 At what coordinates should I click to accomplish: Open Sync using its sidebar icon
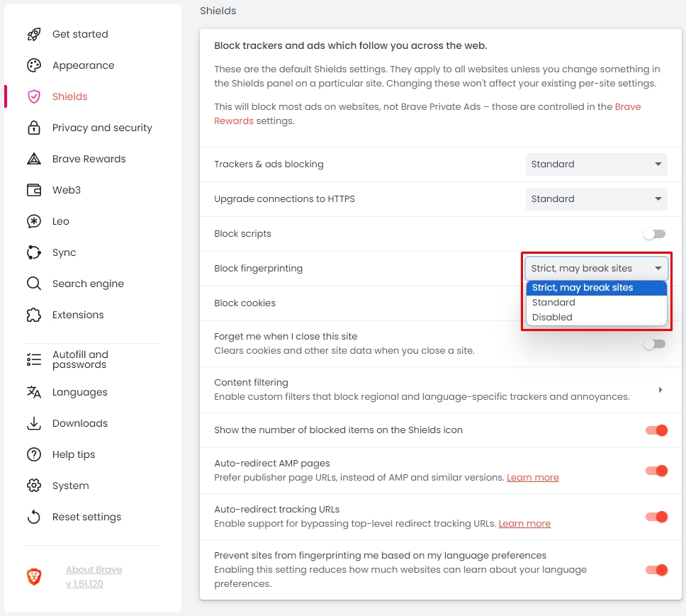point(33,252)
